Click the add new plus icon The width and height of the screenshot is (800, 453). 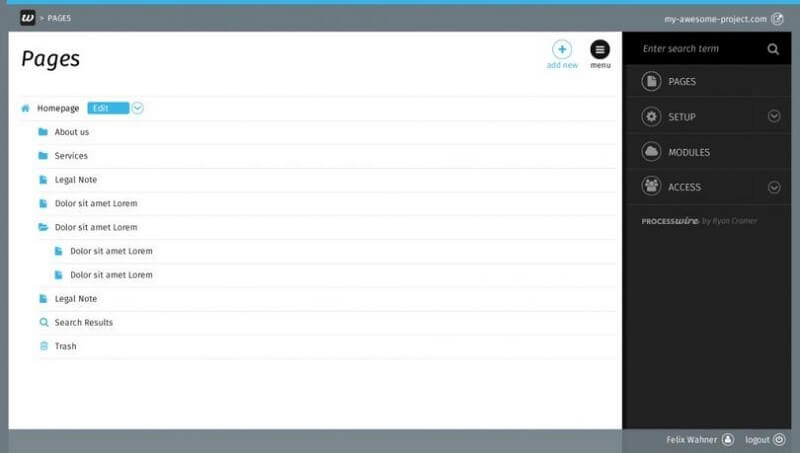tap(562, 49)
